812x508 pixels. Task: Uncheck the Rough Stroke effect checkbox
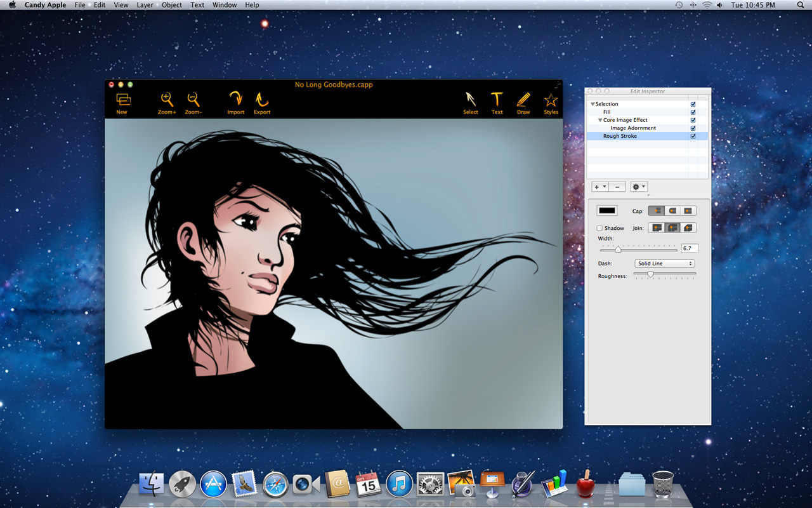[x=693, y=136]
